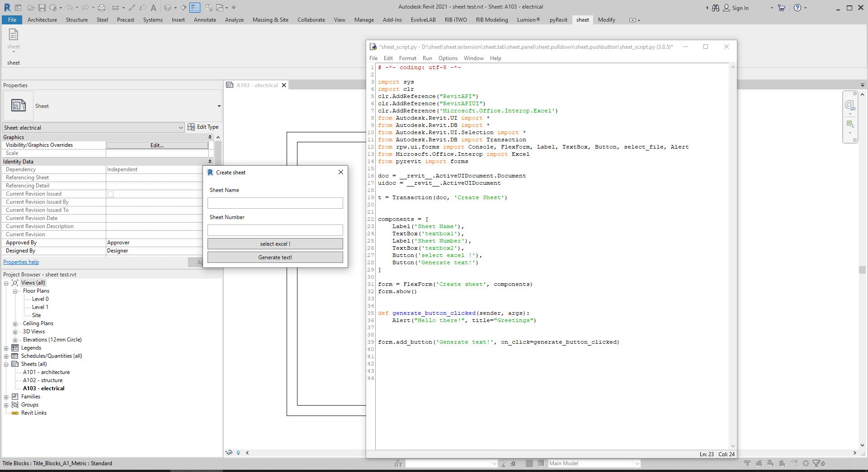Click the Reveal Hidden Elements lightbulb icon
Image resolution: width=868 pixels, height=472 pixels.
tap(238, 453)
